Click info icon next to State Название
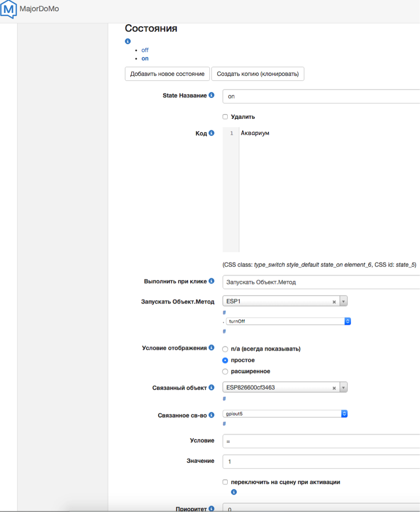The width and height of the screenshot is (420, 512). 211,95
